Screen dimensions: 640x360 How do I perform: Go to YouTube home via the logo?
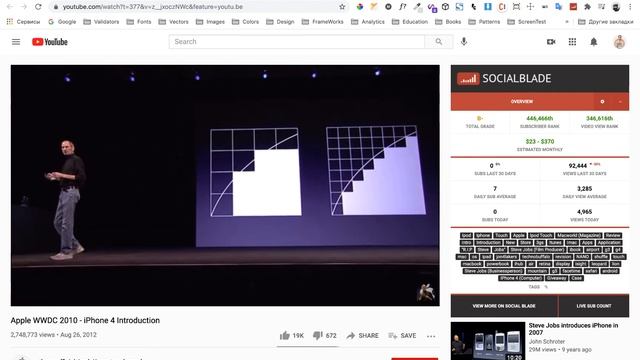pyautogui.click(x=50, y=42)
